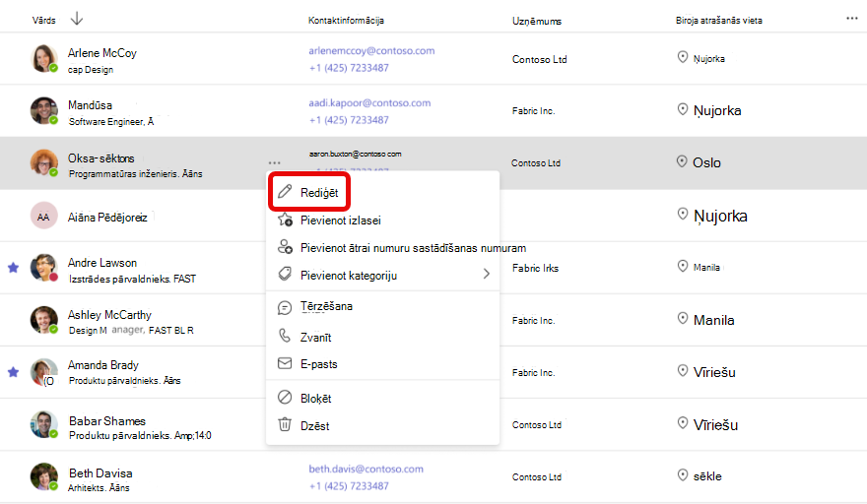The width and height of the screenshot is (867, 504).
Task: Click the envelope icon for E-pasts
Action: point(284,363)
